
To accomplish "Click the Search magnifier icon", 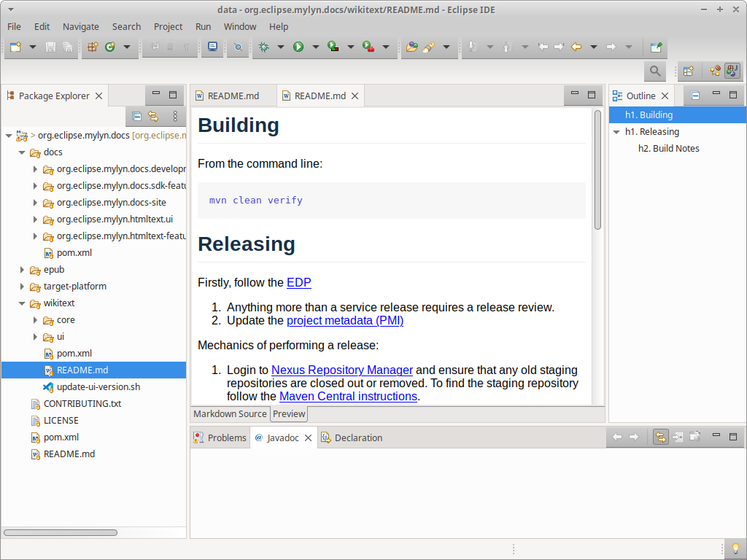I will [655, 71].
